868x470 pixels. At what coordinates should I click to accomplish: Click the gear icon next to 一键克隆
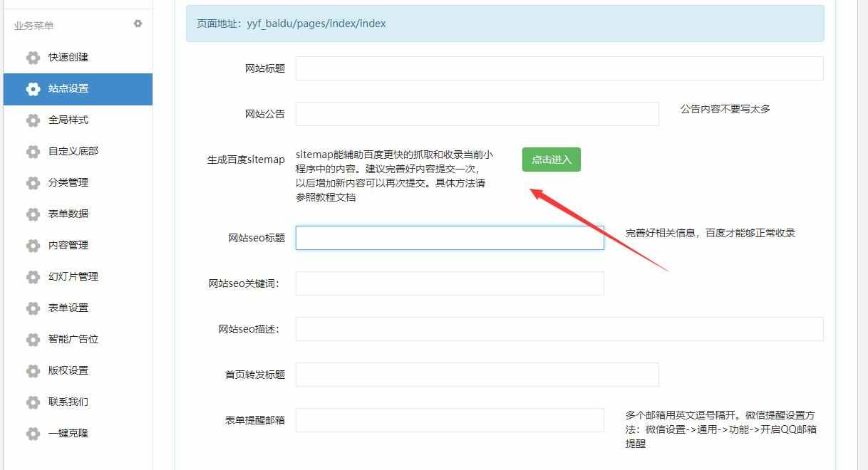[x=33, y=434]
